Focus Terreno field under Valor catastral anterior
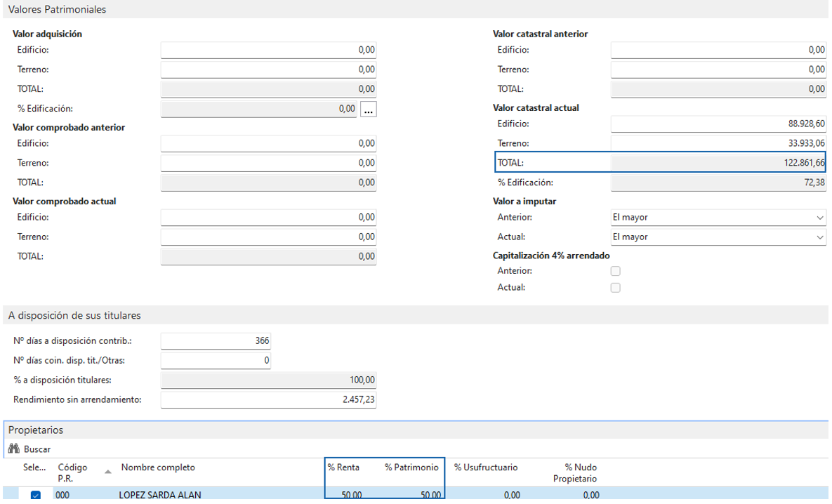Screen dimensions: 832x504 [x=718, y=69]
